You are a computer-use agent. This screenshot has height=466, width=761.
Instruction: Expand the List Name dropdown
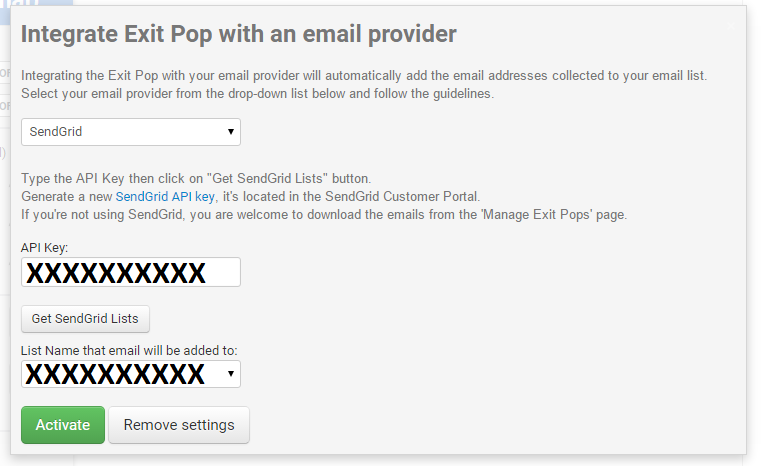click(130, 374)
